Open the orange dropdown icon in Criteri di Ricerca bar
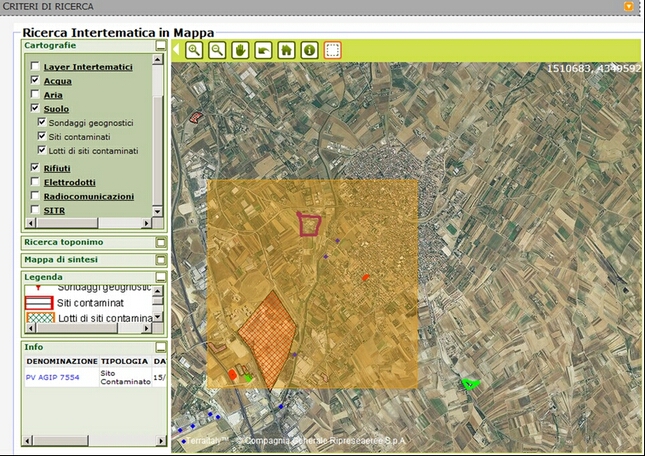 629,6
